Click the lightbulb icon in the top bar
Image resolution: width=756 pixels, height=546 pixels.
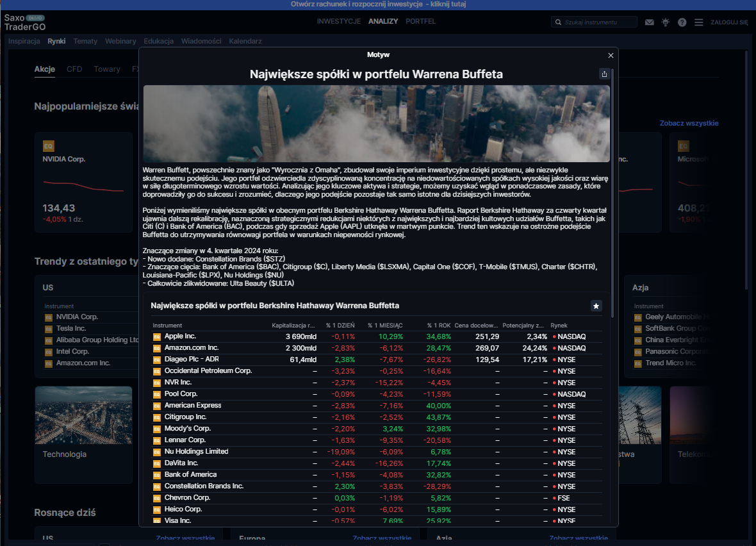(x=666, y=22)
